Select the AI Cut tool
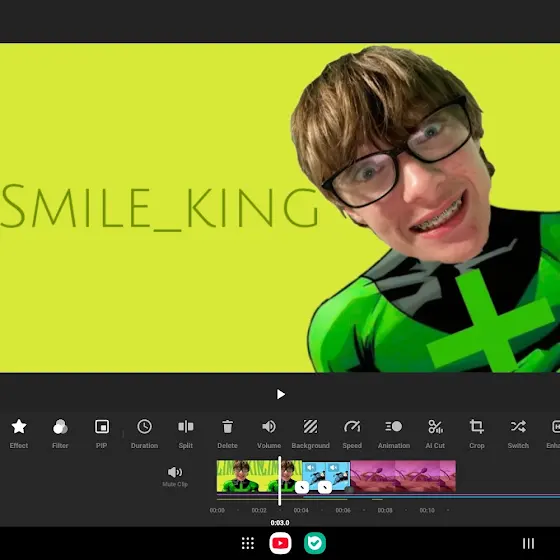 (435, 433)
